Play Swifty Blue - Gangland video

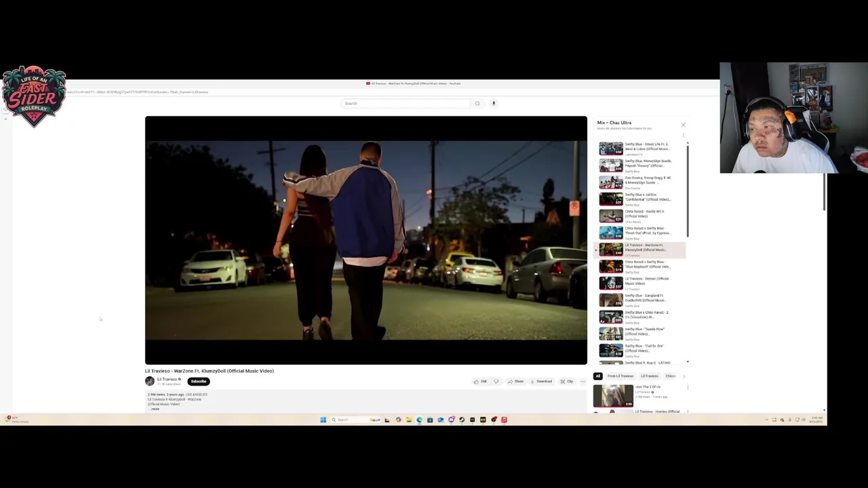click(x=641, y=300)
